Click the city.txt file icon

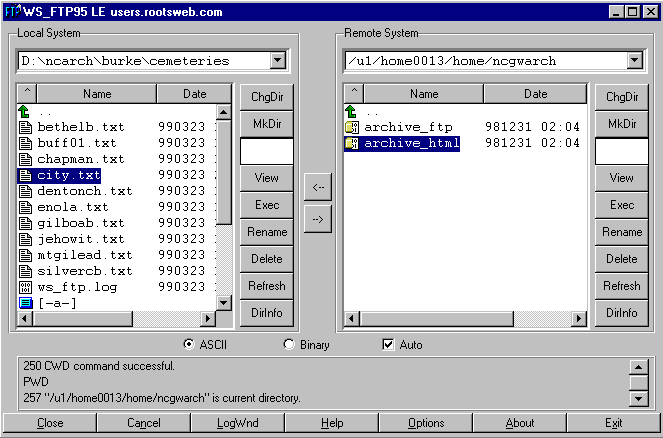pyautogui.click(x=25, y=175)
